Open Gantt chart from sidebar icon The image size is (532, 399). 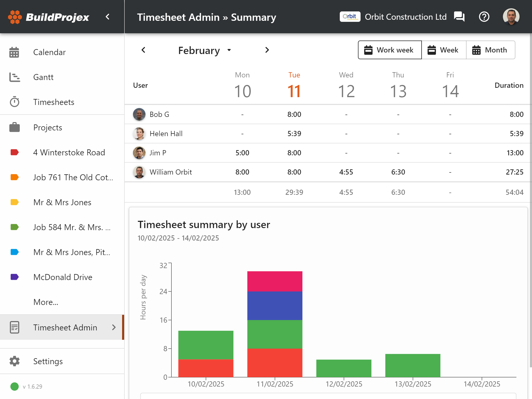point(14,77)
